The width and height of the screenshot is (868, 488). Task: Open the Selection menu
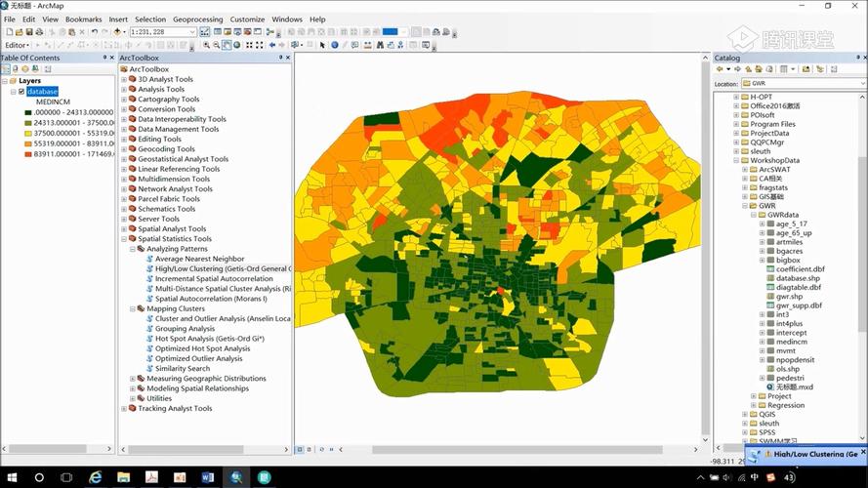150,19
